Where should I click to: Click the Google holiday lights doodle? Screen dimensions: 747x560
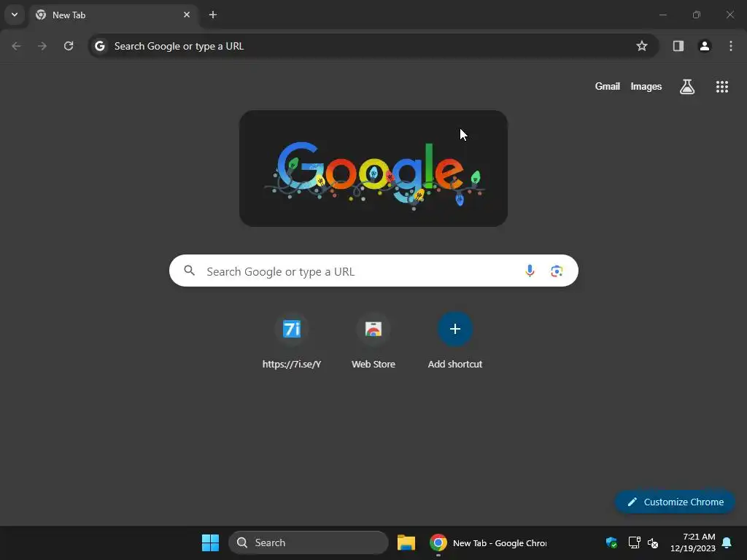tap(373, 168)
